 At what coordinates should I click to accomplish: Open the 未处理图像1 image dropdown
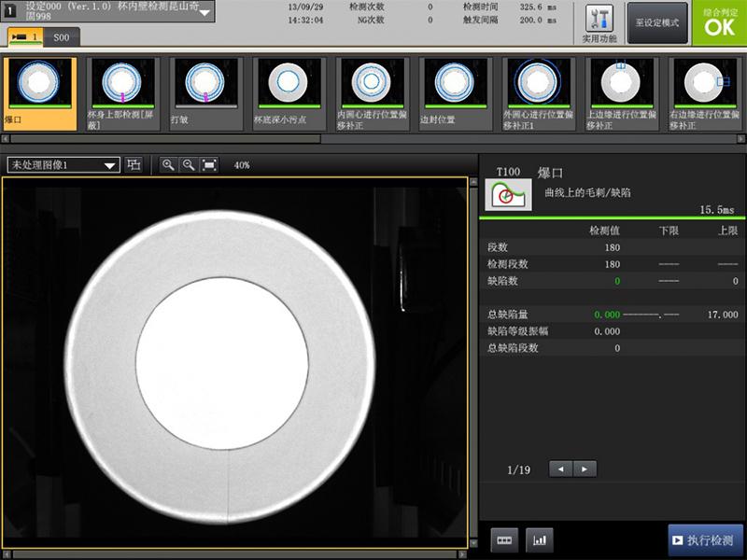pos(63,164)
